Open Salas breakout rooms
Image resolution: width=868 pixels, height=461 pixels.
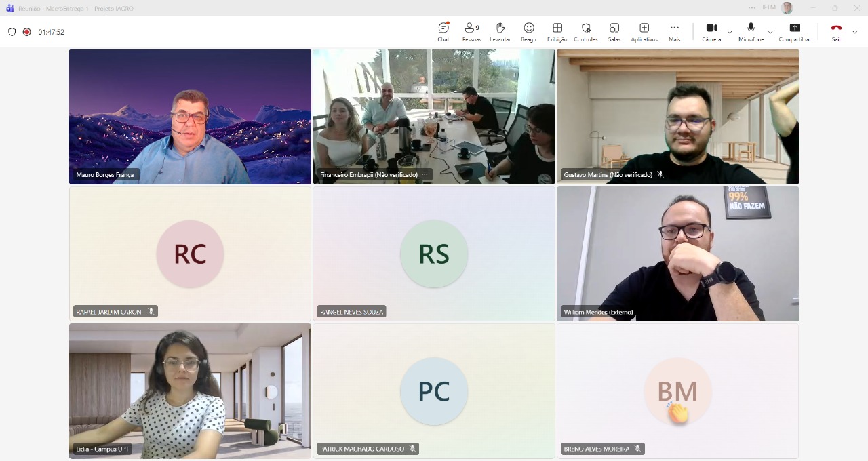[614, 32]
